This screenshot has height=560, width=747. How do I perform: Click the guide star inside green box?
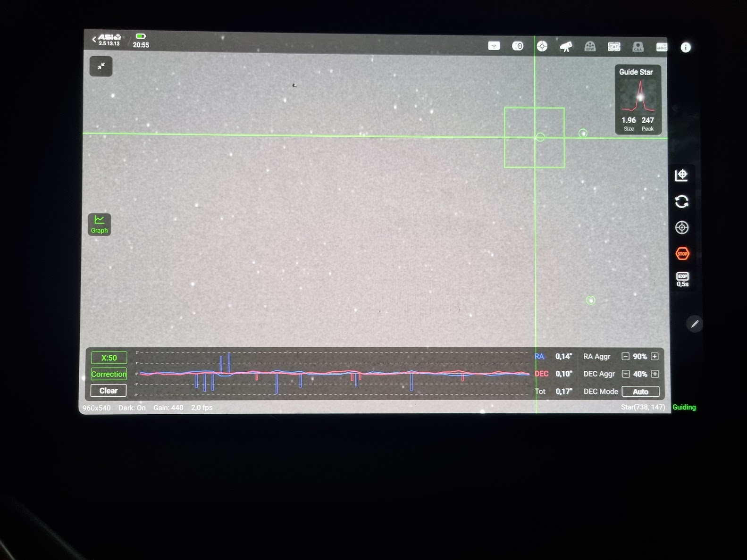point(540,137)
